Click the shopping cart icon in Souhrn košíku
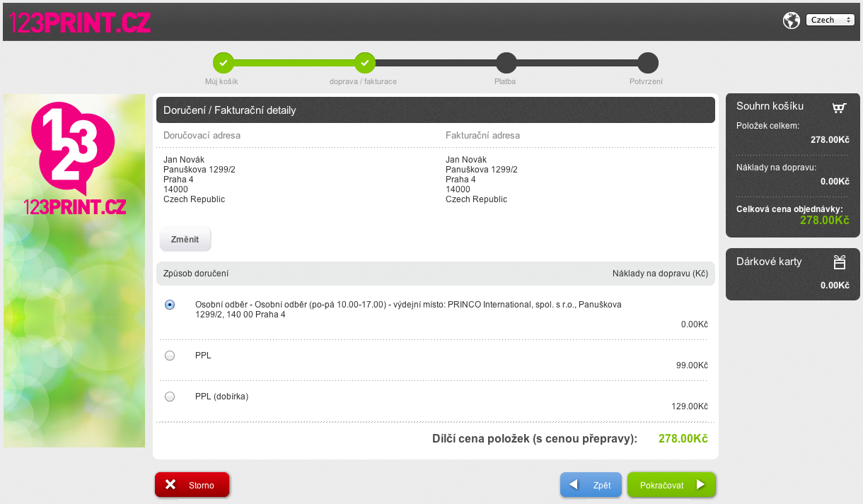This screenshot has height=504, width=863. (839, 107)
